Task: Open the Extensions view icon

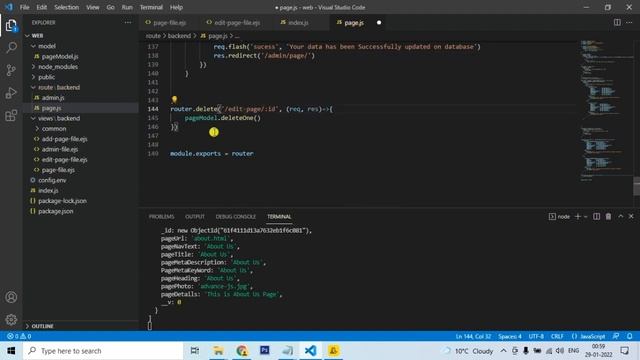Action: pos(11,116)
